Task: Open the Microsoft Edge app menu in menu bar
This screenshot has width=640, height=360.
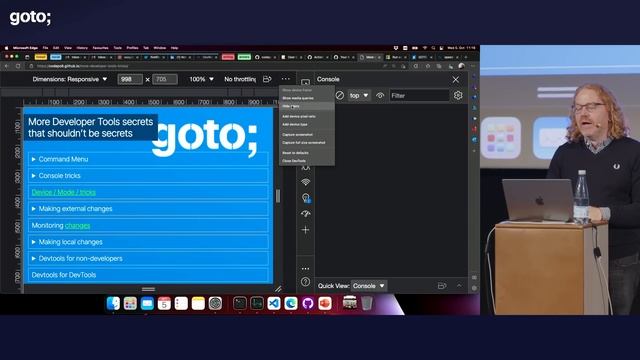Action: click(26, 48)
